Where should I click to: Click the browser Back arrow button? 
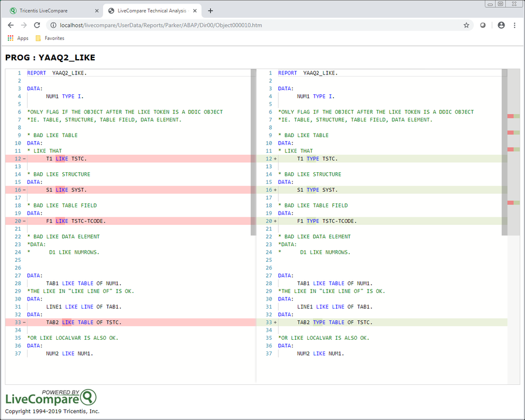point(11,25)
